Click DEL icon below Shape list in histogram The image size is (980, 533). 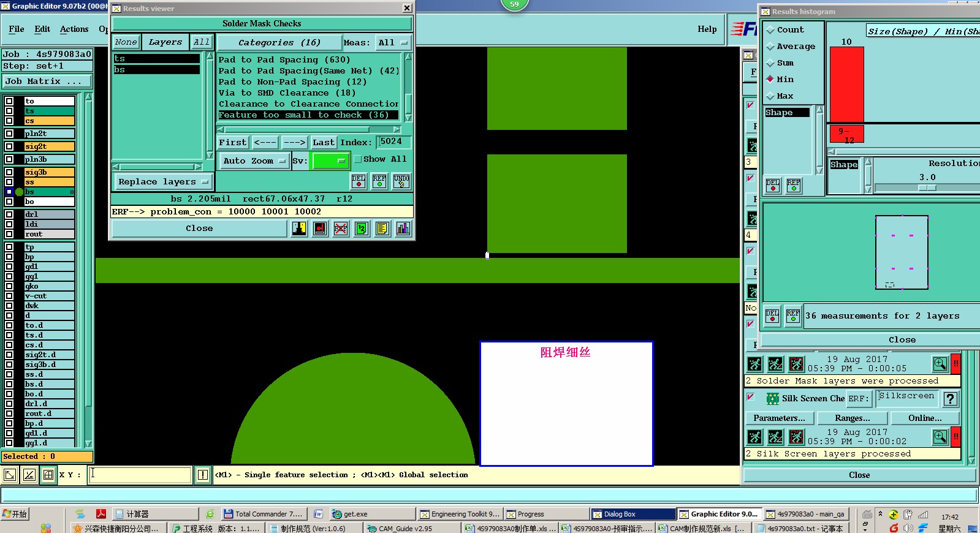coord(773,185)
